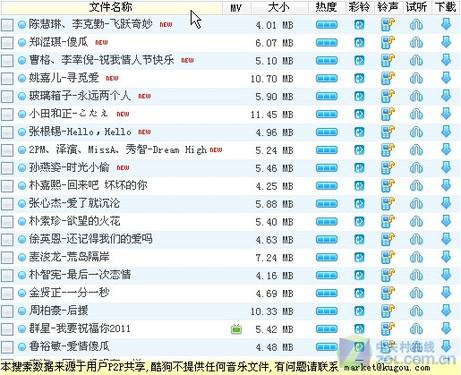
Task: Listen to 小田和正 track via headphone icon
Action: point(416,114)
